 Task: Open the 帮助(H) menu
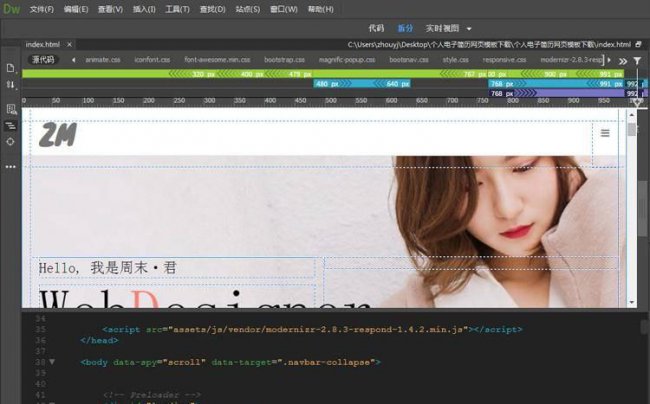[320, 9]
